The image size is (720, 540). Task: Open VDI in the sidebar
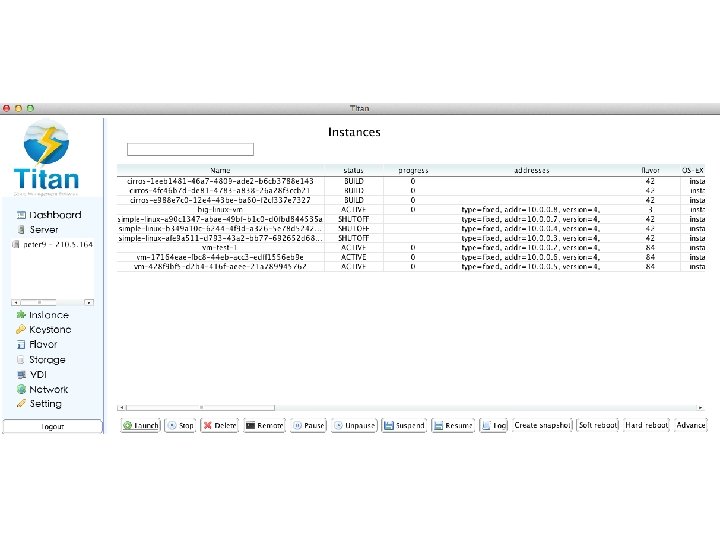[38, 375]
